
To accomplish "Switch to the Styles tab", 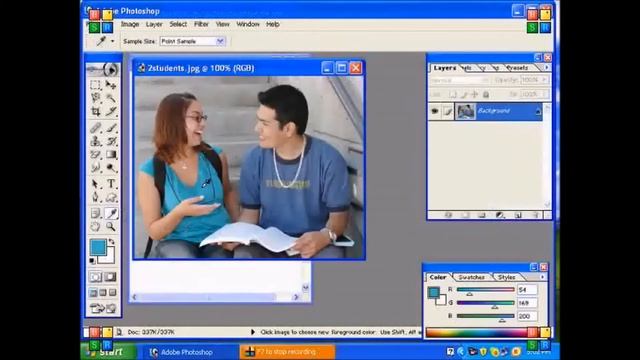I will point(507,277).
